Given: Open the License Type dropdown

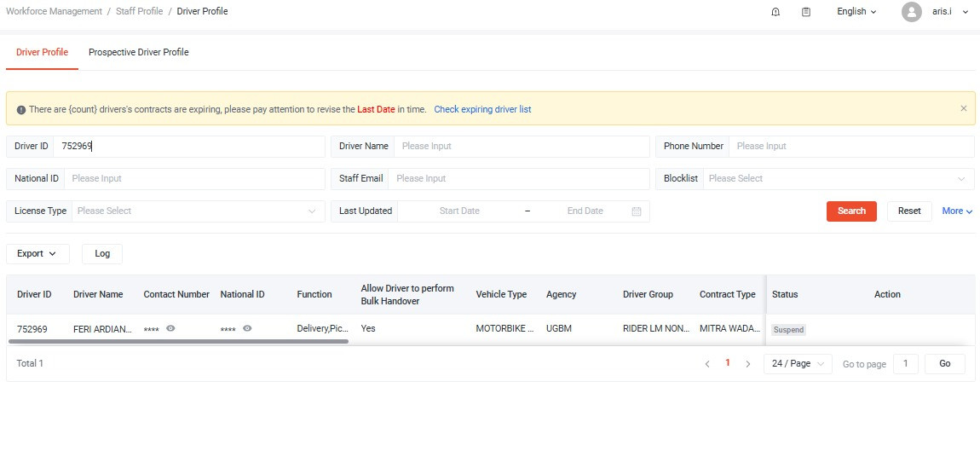Looking at the screenshot, I should [x=196, y=211].
